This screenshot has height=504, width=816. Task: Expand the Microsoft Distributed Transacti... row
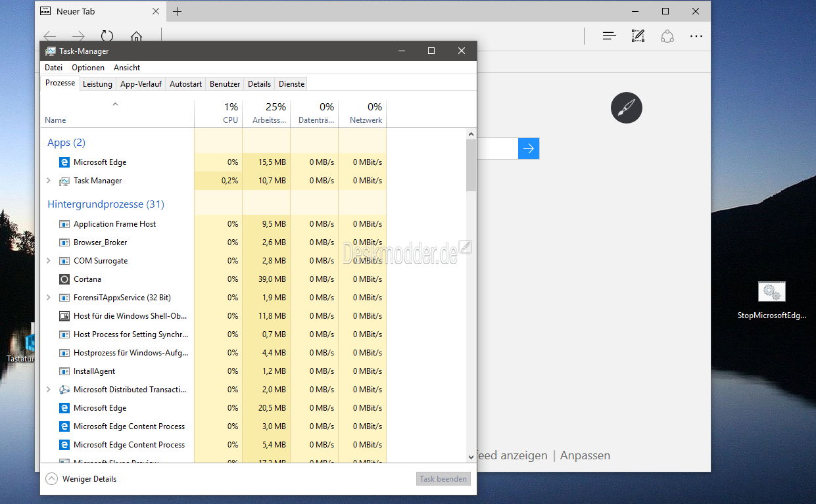click(48, 390)
